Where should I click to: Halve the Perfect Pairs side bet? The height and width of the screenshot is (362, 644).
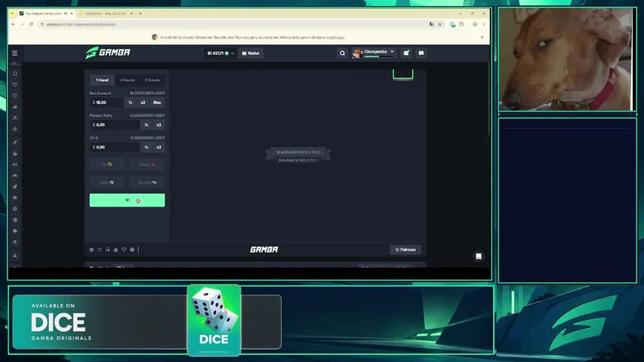coord(146,124)
